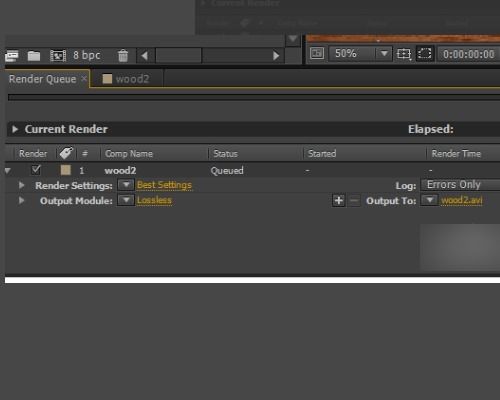Click the wood2.avi output file link

462,200
